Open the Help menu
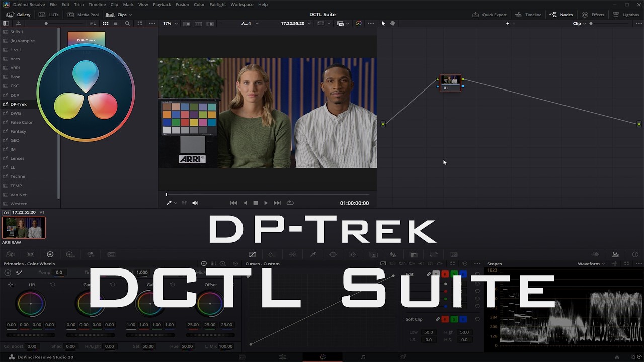Viewport: 644px width, 362px height. pyautogui.click(x=263, y=4)
